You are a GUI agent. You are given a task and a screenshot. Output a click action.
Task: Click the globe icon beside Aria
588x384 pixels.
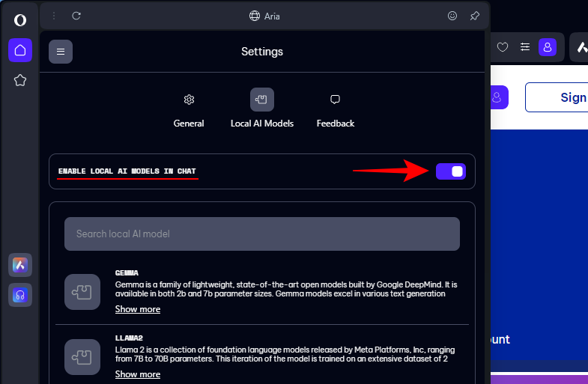(x=255, y=16)
